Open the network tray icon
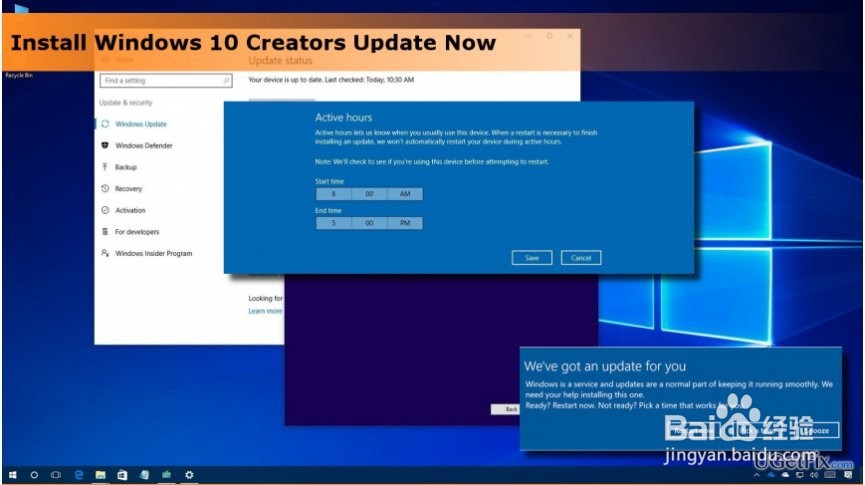 [799, 475]
